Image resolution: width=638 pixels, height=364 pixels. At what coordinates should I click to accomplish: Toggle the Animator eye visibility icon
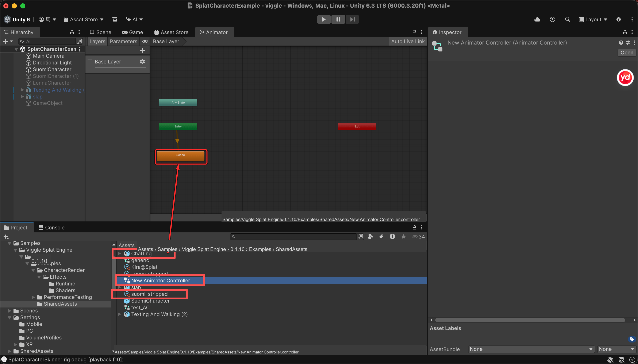click(x=145, y=42)
